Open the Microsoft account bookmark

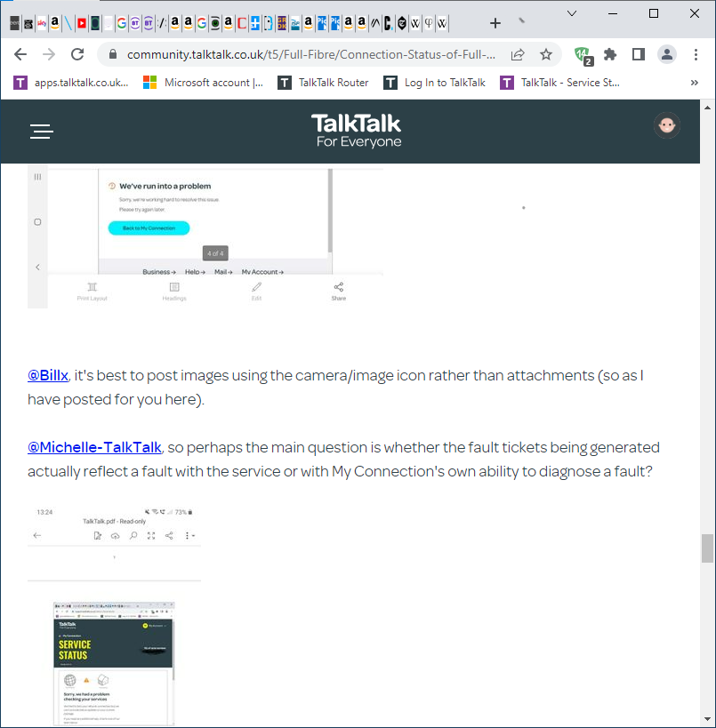click(x=203, y=83)
